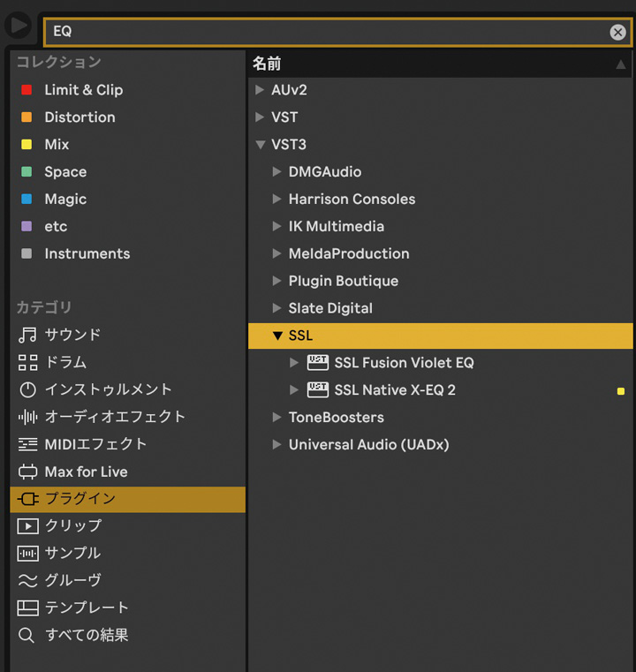Click the red Limit & Clip color square
Viewport: 636px width, 672px height.
[x=26, y=90]
